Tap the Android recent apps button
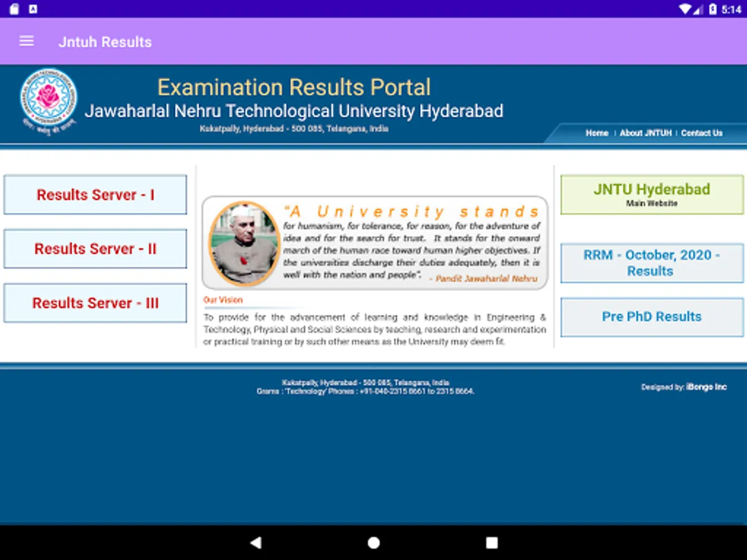 pos(492,543)
